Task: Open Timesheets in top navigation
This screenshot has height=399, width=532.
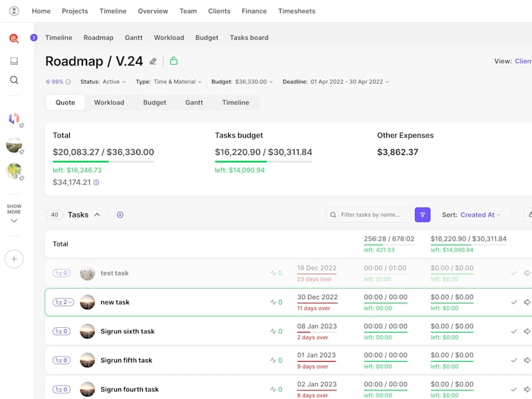Action: click(297, 11)
